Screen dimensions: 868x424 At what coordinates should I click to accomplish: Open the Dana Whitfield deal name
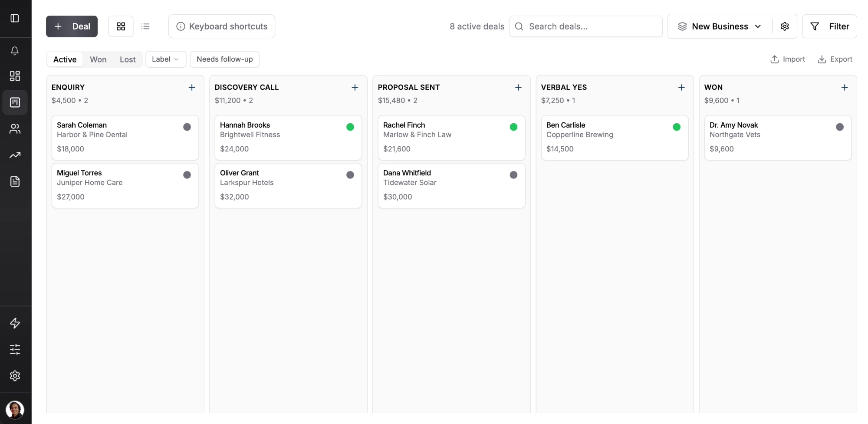pyautogui.click(x=407, y=173)
